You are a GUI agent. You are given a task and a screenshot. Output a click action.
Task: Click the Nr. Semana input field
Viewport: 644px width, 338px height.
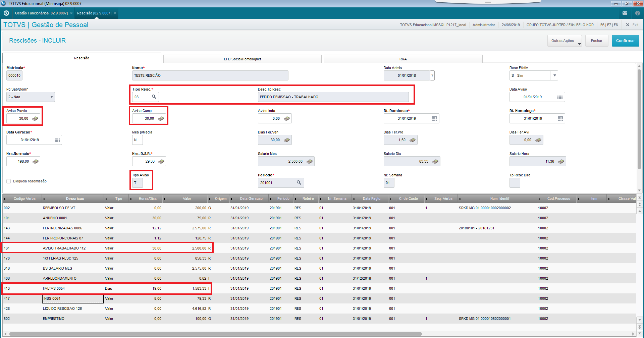pos(389,183)
